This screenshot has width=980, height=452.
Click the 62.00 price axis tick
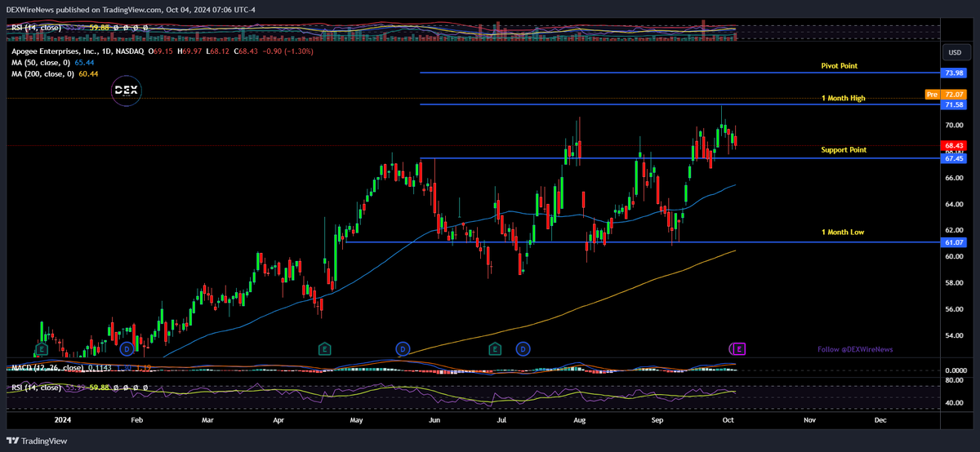954,230
